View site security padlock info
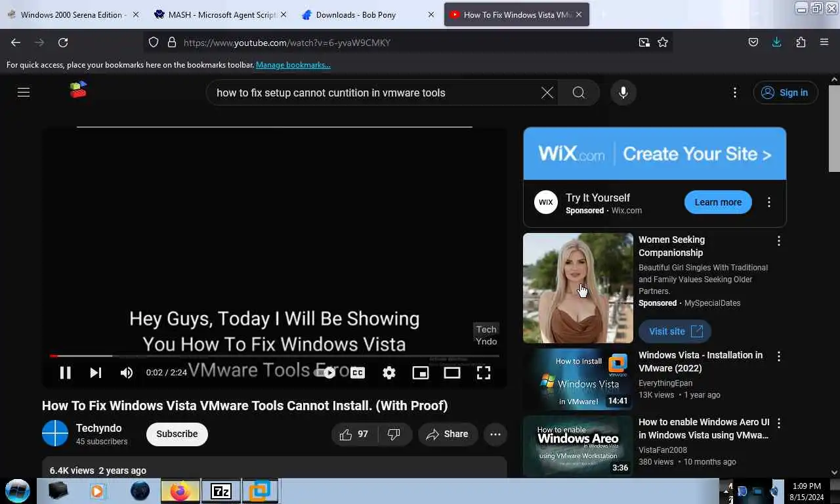The width and height of the screenshot is (840, 504). 172,42
